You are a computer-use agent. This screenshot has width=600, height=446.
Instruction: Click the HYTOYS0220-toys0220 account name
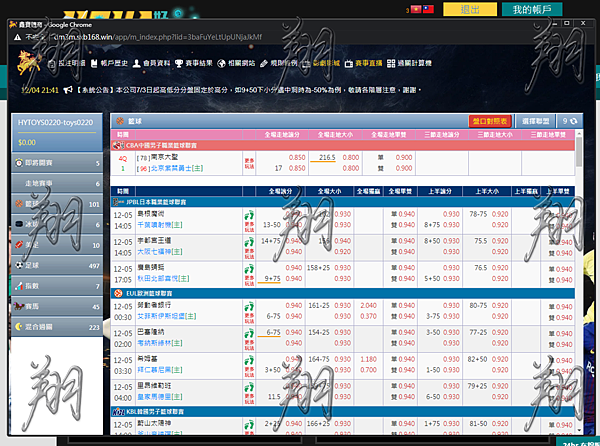pos(55,122)
